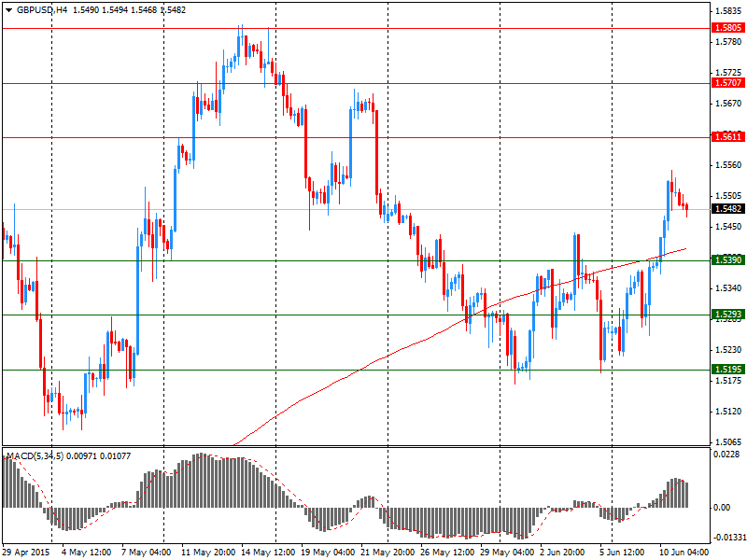Click the GBPUSD,H4 chart title text
Viewport: 747px width, 560px height.
coord(41,10)
